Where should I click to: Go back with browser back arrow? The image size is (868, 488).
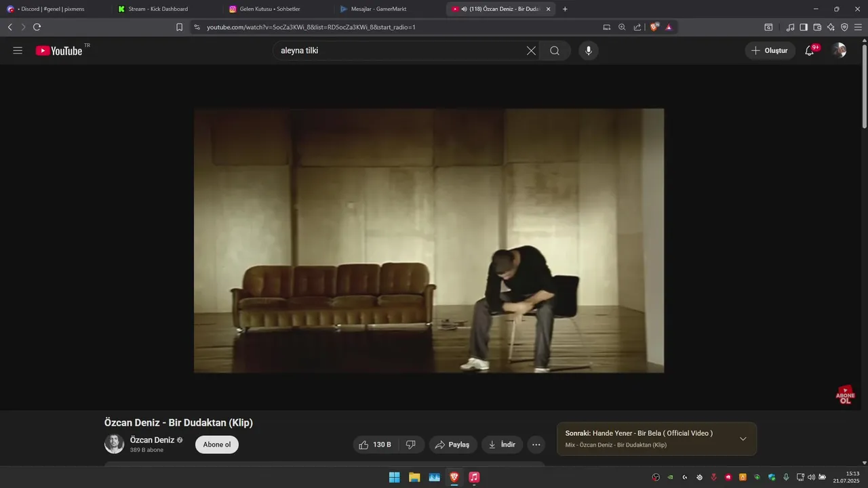pos(9,27)
